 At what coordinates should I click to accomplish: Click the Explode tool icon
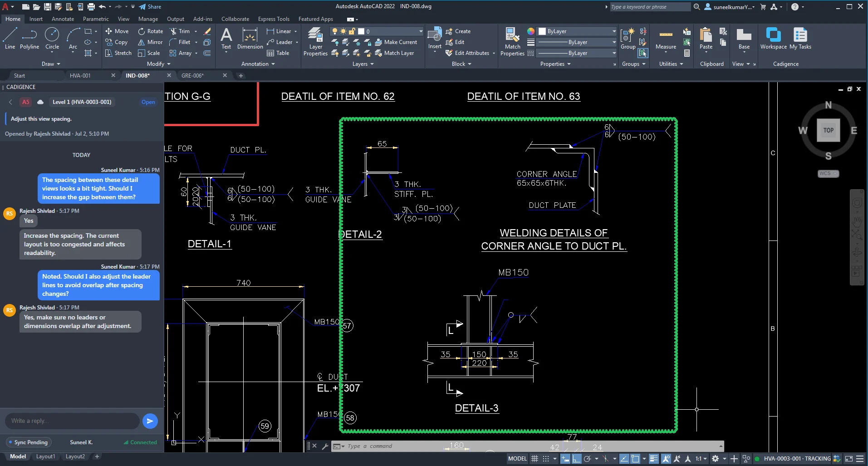(207, 42)
